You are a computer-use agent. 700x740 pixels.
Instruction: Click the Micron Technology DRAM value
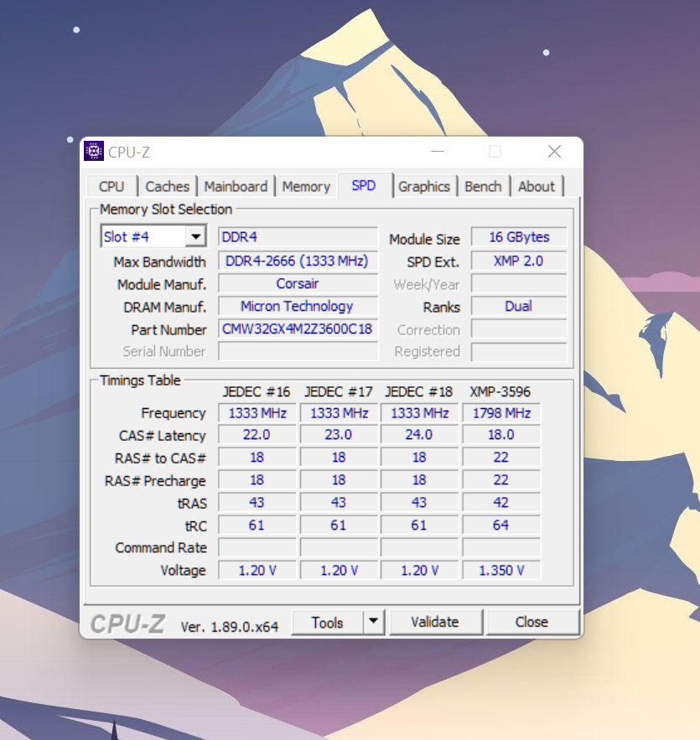coord(298,306)
